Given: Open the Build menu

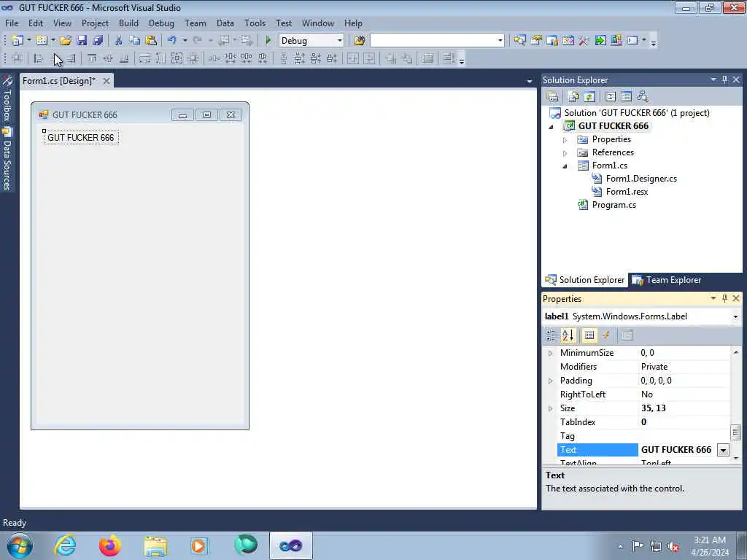Looking at the screenshot, I should [128, 23].
